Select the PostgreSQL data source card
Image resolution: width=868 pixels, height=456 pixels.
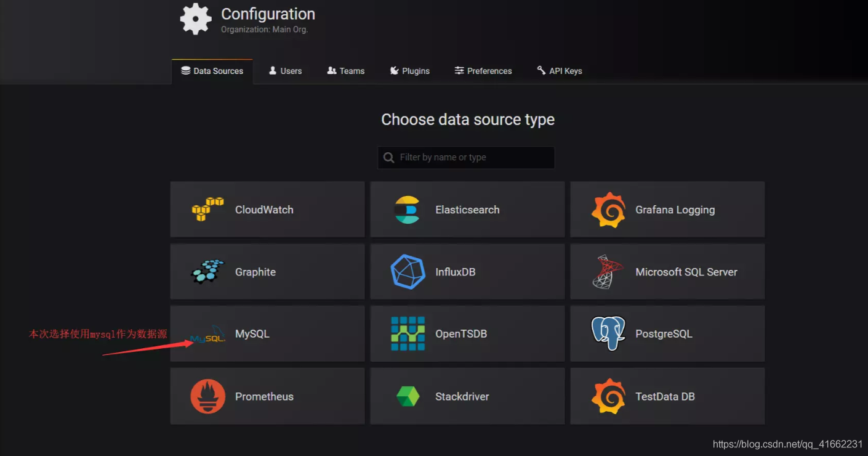click(667, 334)
